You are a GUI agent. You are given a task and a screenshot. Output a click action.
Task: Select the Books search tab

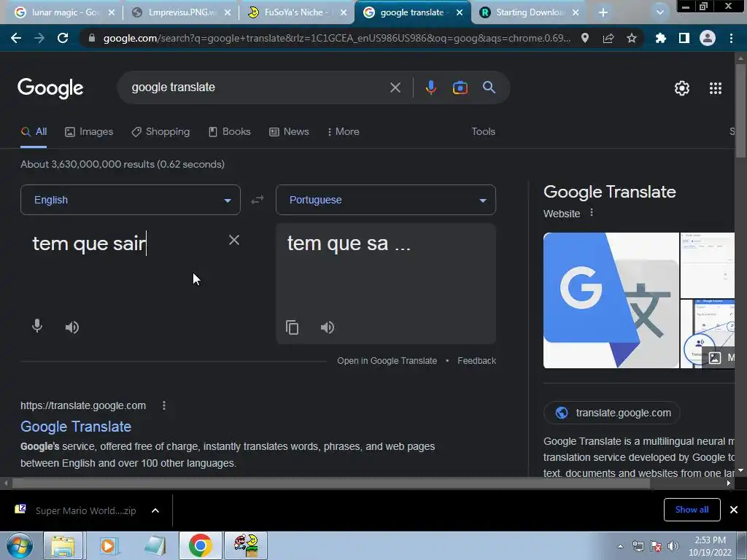(x=230, y=131)
